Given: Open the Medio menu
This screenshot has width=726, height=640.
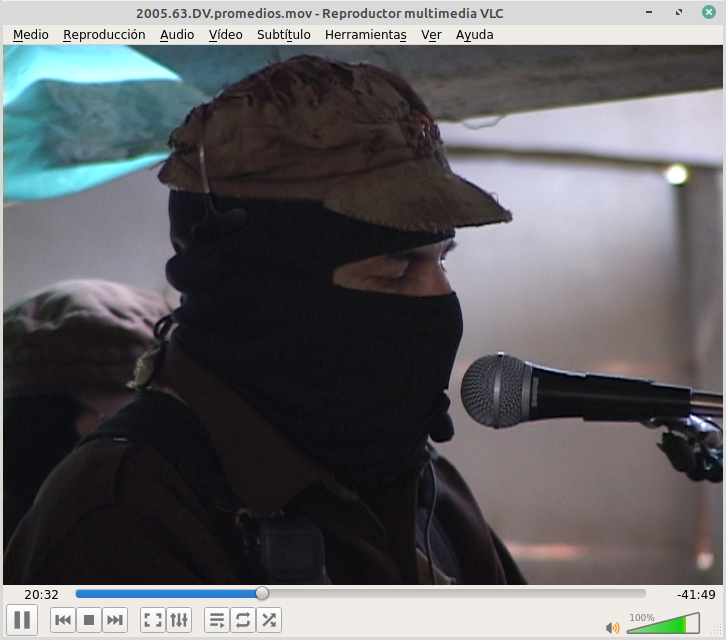Looking at the screenshot, I should click(x=30, y=34).
